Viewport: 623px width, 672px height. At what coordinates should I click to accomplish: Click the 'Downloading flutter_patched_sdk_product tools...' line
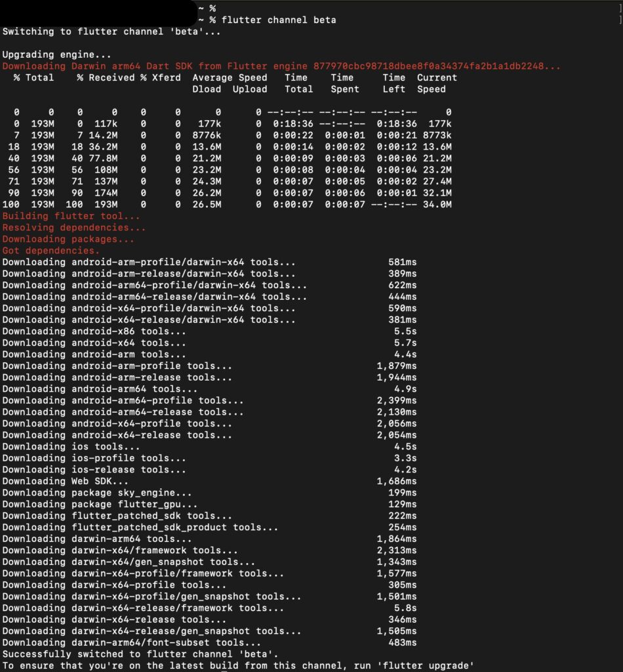140,528
